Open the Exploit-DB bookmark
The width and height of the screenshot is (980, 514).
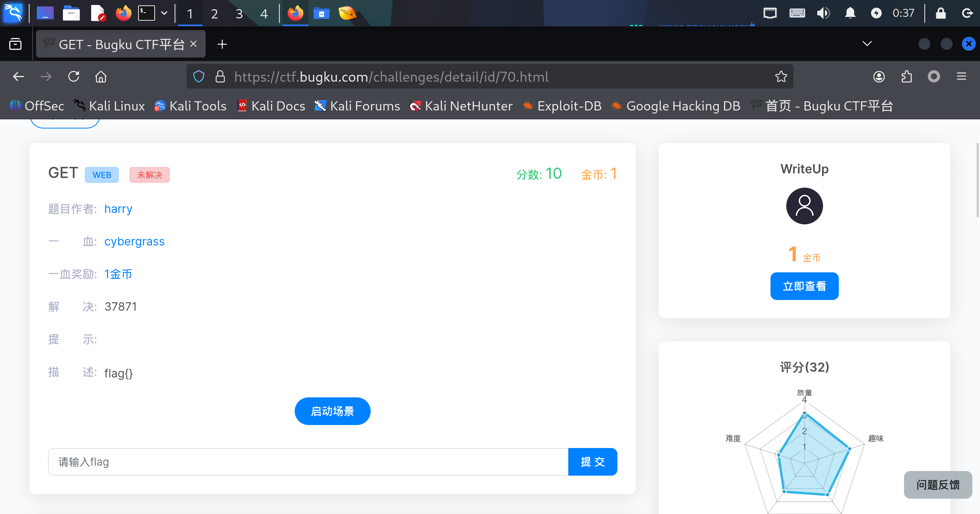562,106
